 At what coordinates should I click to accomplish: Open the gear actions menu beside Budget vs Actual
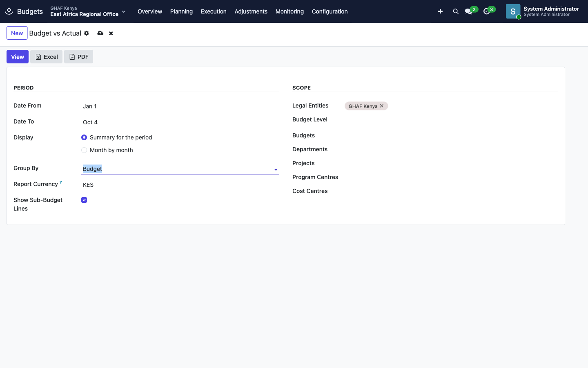(x=87, y=33)
